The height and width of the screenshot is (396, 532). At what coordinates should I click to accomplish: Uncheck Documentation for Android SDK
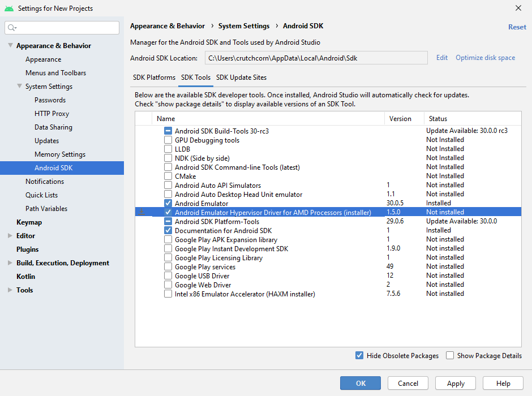point(168,230)
